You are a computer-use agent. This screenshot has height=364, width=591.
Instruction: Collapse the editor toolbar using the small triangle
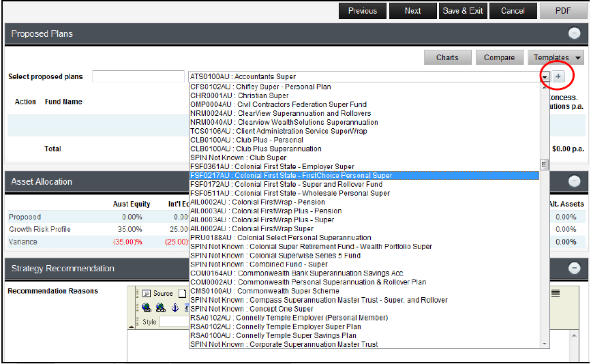131,327
